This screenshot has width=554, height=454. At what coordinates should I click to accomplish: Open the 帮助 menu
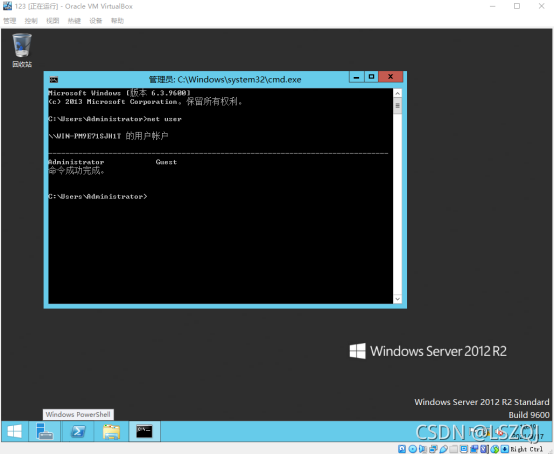tap(117, 21)
